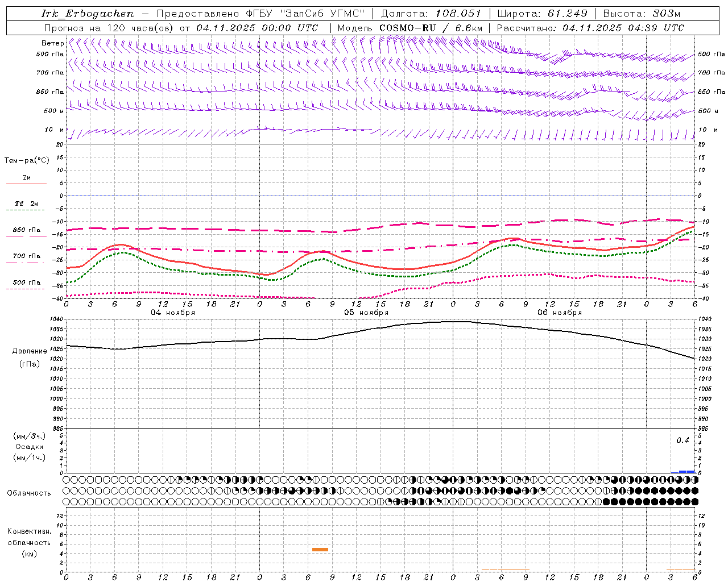The width and height of the screenshot is (728, 582).
Task: Click the (мм/1ч.) unit label
Action: (x=30, y=458)
